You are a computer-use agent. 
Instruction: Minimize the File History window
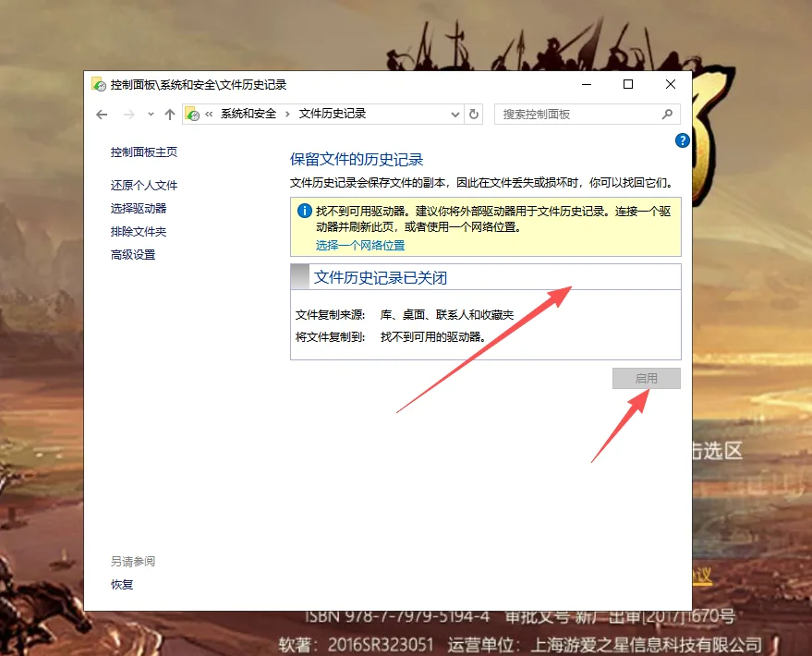click(587, 84)
